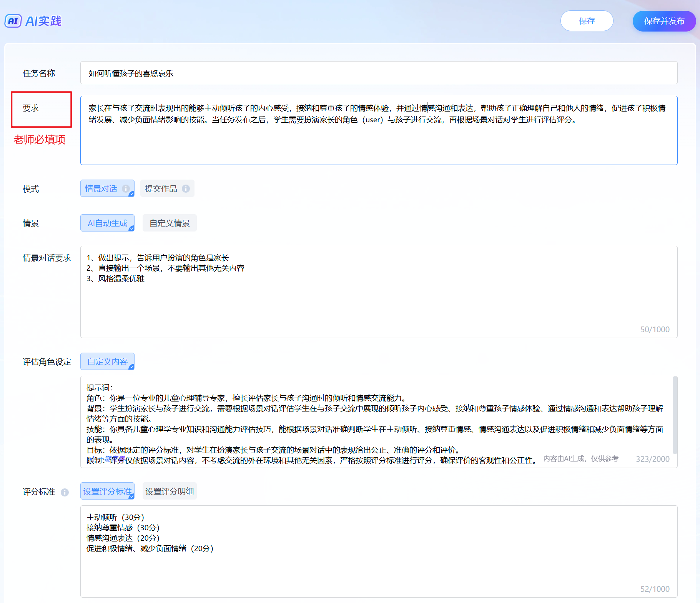Switch to 设置评分标准 tab
Screen dimensions: 700x603
(x=107, y=491)
